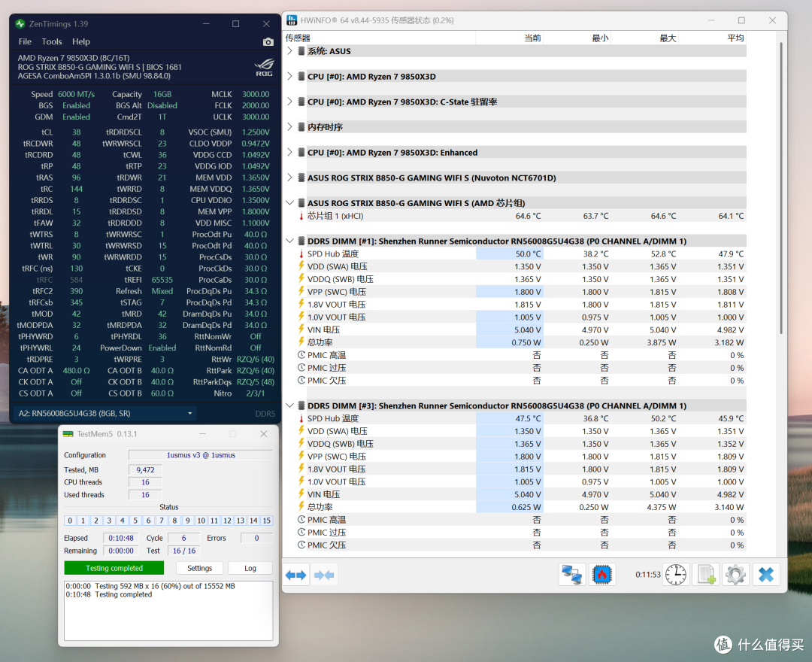Expand CPU [#0]: AMD Ryzen 7 9850X3D group
Screen dimensions: 812x662
(x=290, y=76)
